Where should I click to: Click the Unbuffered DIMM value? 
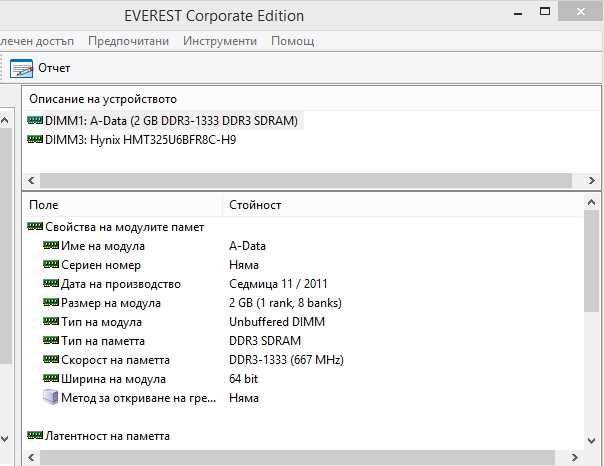[x=277, y=322]
